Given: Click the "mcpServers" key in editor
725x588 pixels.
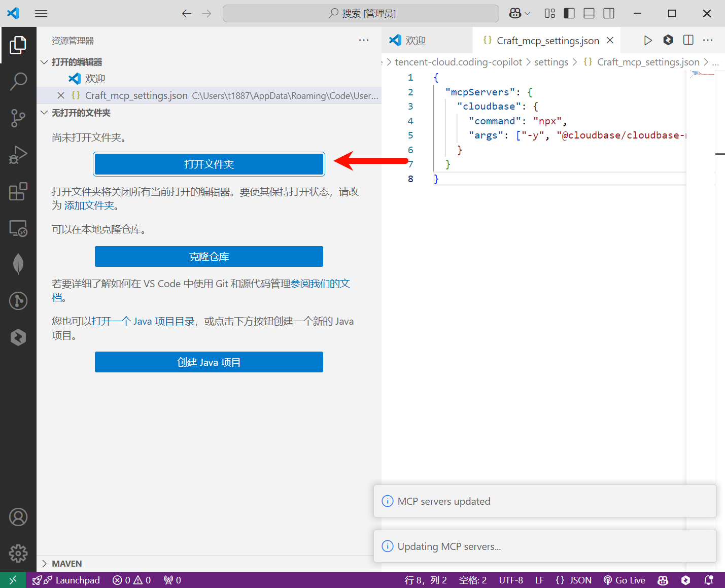Looking at the screenshot, I should coord(480,92).
